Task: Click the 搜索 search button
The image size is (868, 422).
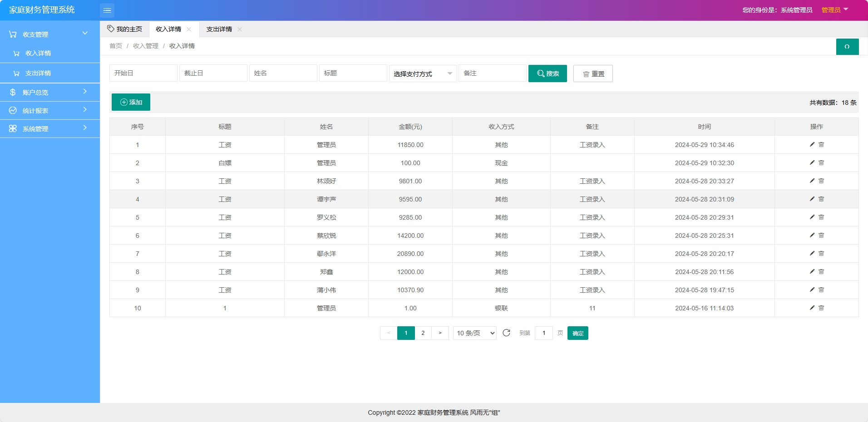Action: click(547, 74)
